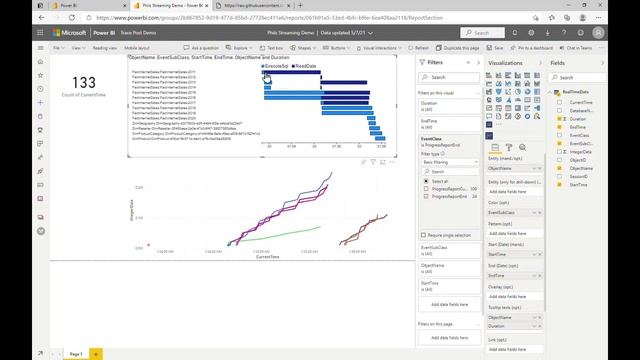Open the browser favorites star icon
The width and height of the screenshot is (640, 360).
pos(551,18)
